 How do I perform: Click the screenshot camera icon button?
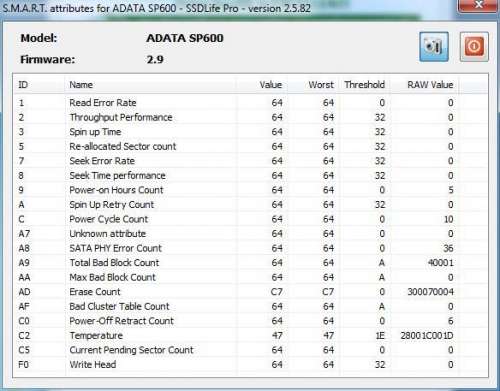click(434, 47)
